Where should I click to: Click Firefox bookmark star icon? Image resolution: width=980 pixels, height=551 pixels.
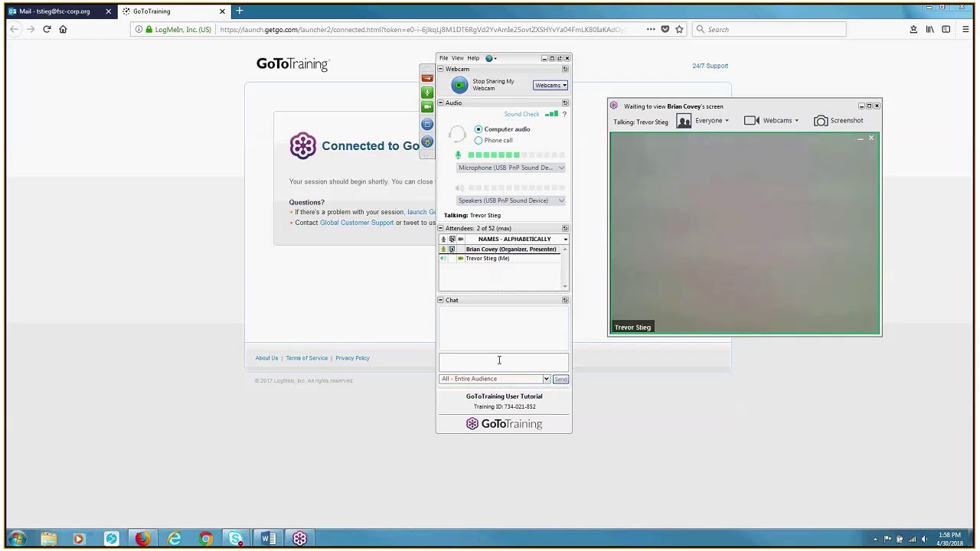[678, 29]
